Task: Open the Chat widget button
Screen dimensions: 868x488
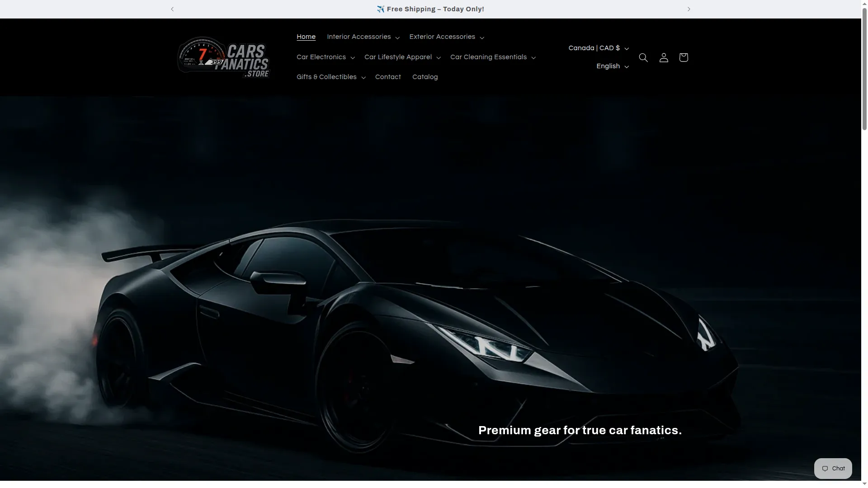Action: [x=833, y=469]
